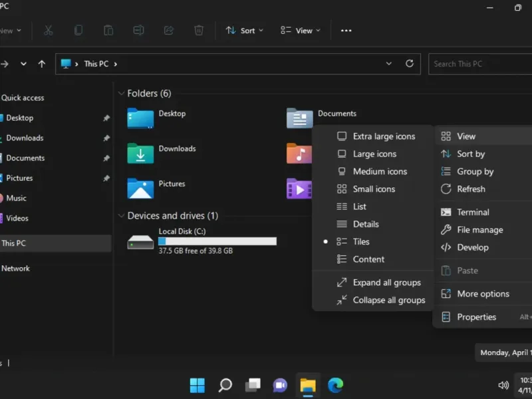532x399 pixels.
Task: Open the See more three-dots menu
Action: (346, 31)
